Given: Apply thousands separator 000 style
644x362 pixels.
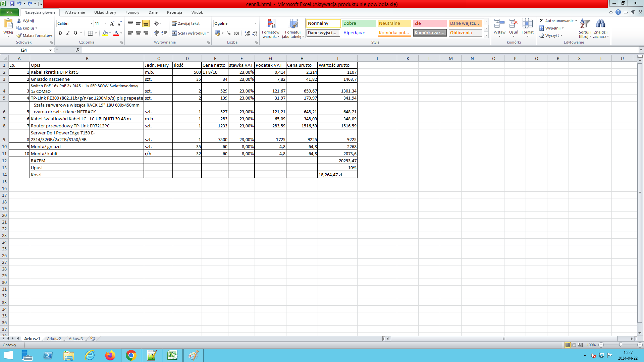Looking at the screenshot, I should tap(236, 33).
